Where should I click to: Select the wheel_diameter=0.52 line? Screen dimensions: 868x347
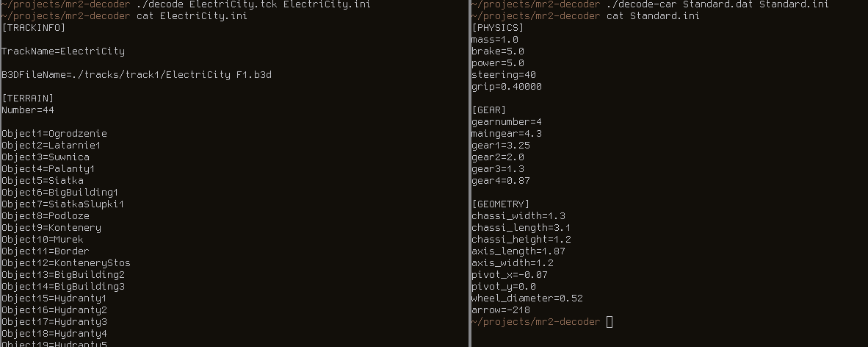coord(527,298)
